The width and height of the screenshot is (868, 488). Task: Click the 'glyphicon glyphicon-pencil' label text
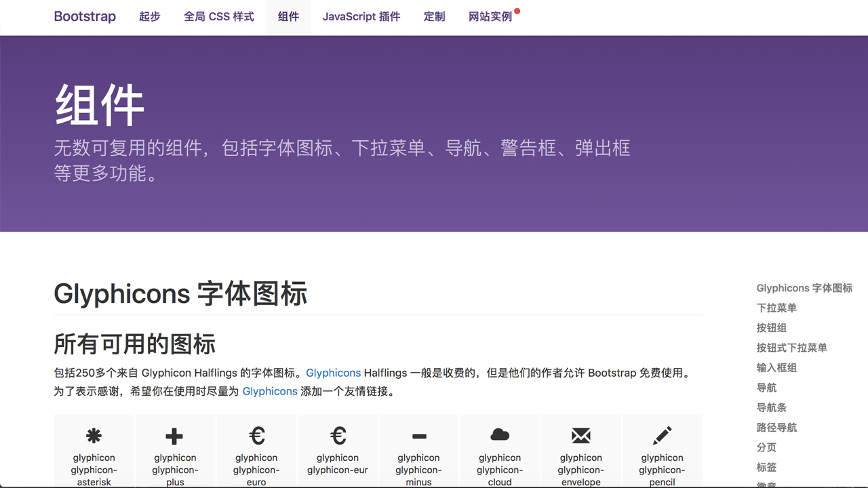click(663, 470)
